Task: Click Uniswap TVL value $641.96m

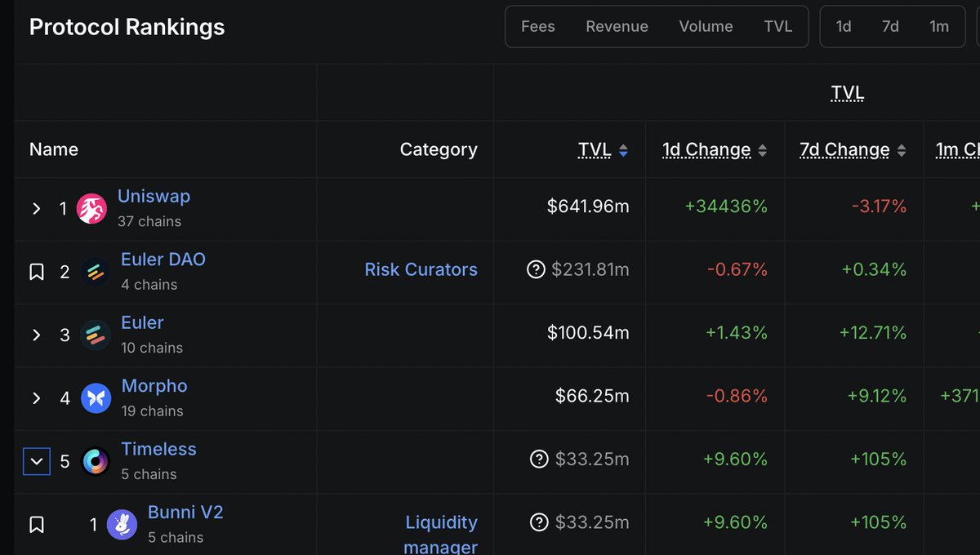Action: pos(588,206)
